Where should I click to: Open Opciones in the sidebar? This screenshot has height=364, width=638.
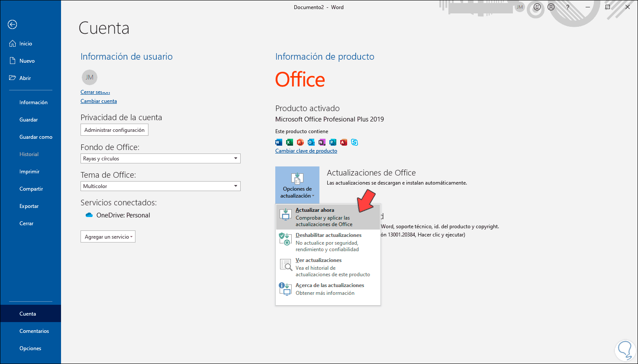pyautogui.click(x=30, y=348)
